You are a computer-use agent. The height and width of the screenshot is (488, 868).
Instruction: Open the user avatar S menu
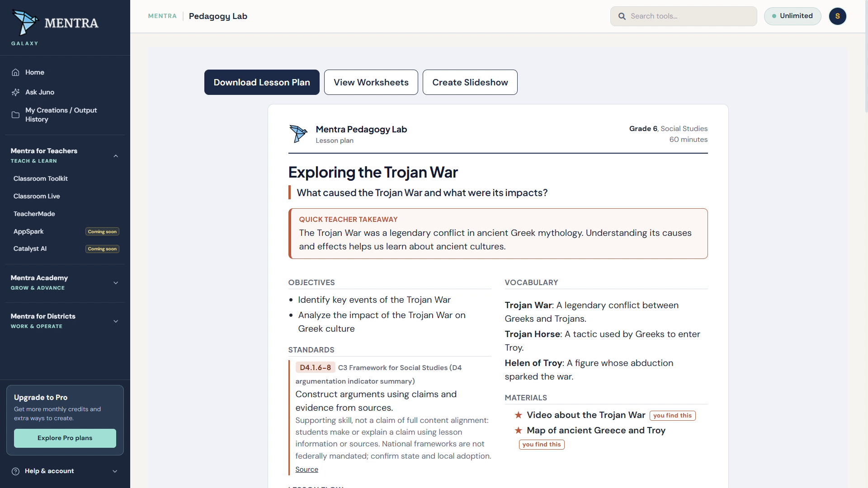[837, 16]
